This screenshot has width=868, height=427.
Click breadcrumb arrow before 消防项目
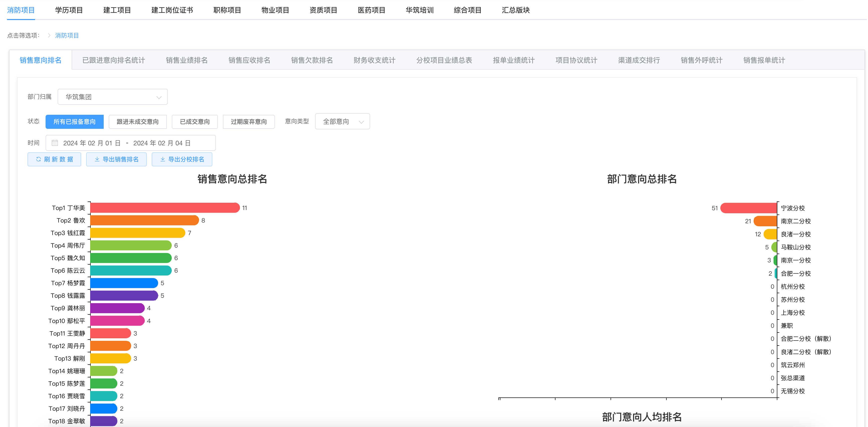pyautogui.click(x=49, y=35)
